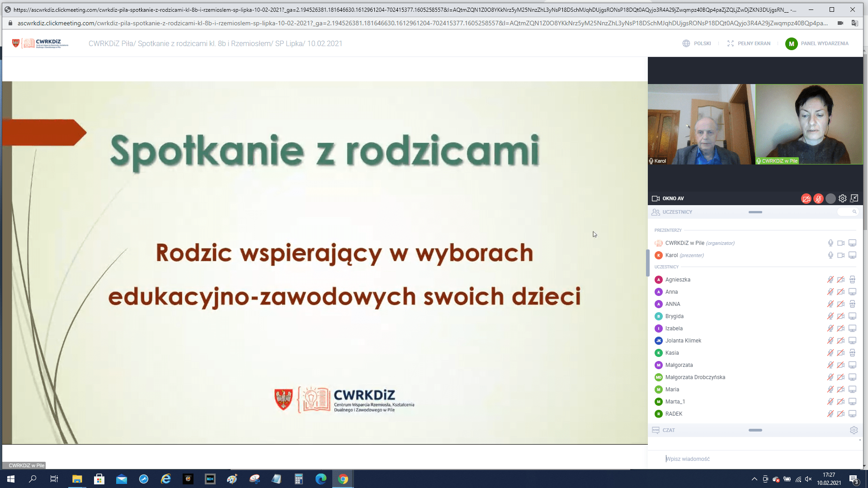
Task: Click Karol's microphone icon in presenters list
Action: [x=830, y=255]
